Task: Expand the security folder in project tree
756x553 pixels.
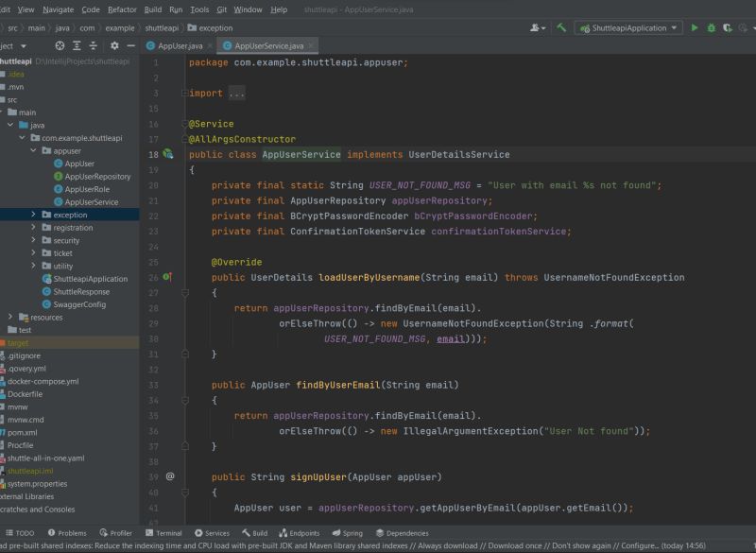Action: pyautogui.click(x=34, y=240)
